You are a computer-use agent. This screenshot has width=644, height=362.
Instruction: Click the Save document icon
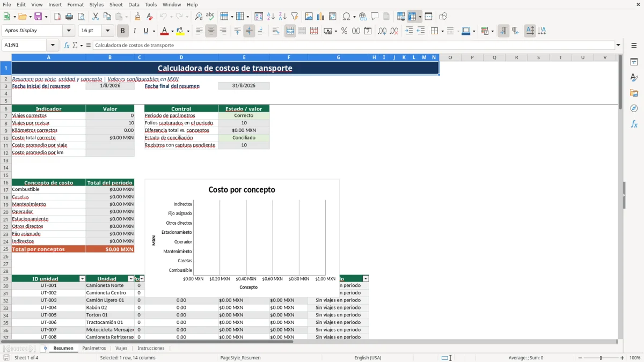point(38,17)
